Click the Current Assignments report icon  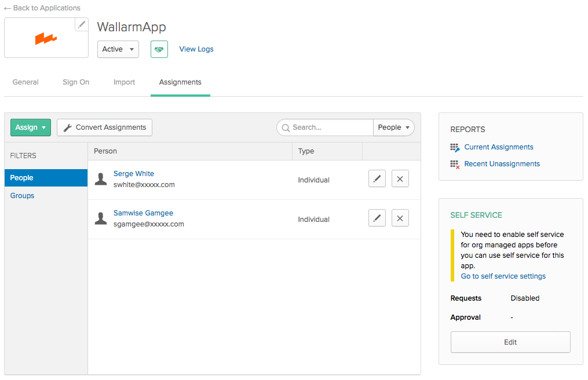[x=455, y=147]
